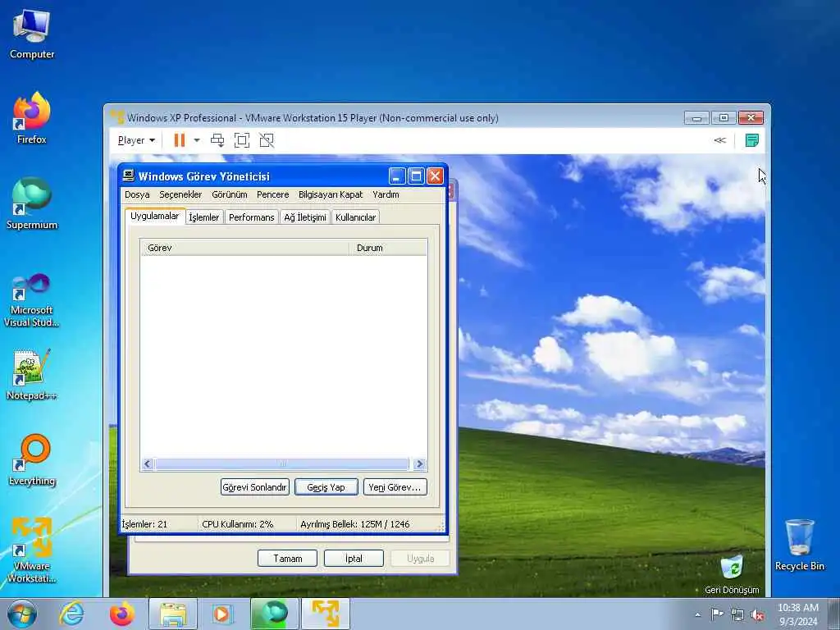
Task: Click İptal in the dialog behind Task Manager
Action: [x=354, y=558]
